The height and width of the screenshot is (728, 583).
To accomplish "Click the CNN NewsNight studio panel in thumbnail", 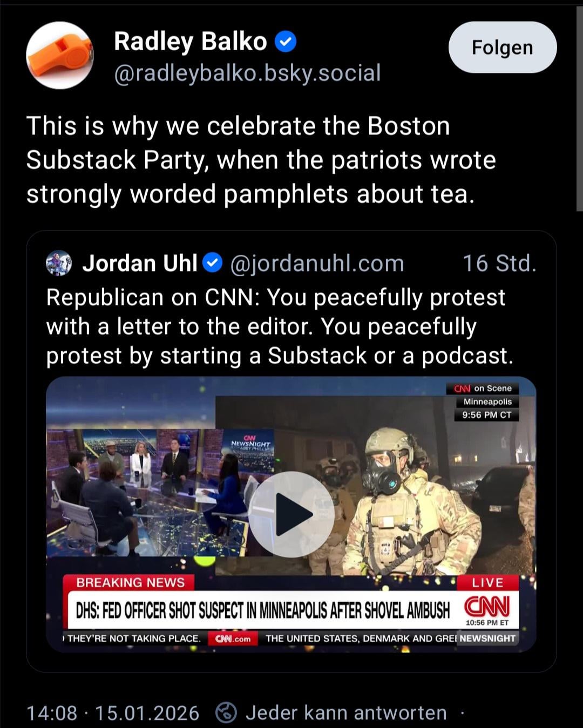I will coord(160,492).
